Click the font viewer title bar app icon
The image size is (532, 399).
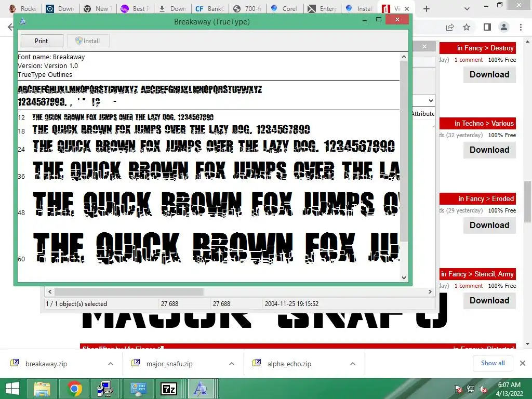click(23, 21)
